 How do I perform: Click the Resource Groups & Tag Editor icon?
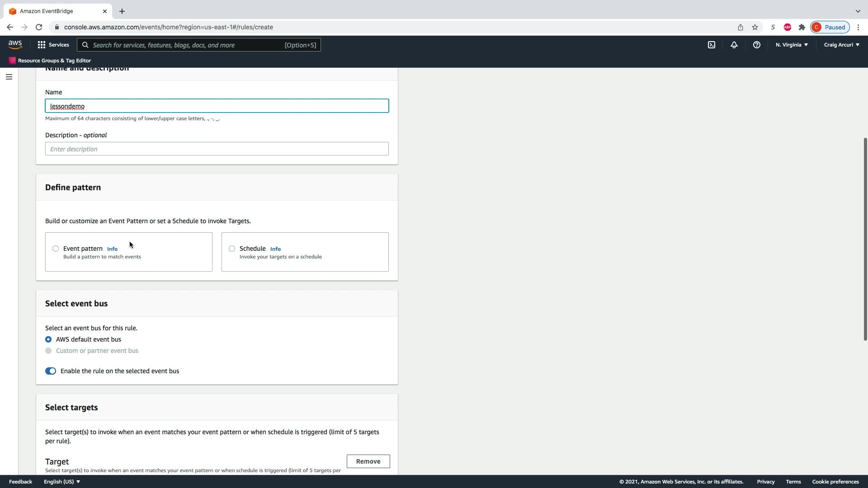click(x=12, y=61)
